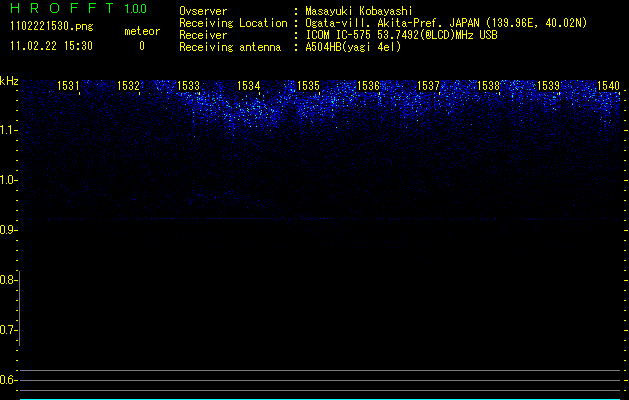Click the kHz axis unit label

(x=9, y=81)
